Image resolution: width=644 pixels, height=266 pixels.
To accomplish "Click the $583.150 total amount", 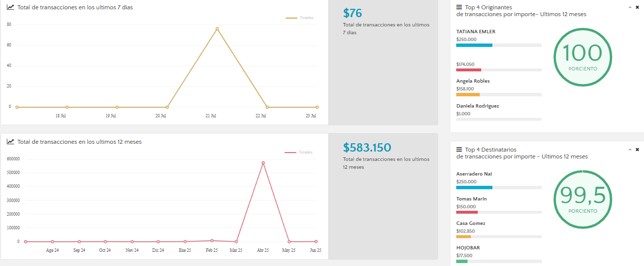I will click(367, 147).
